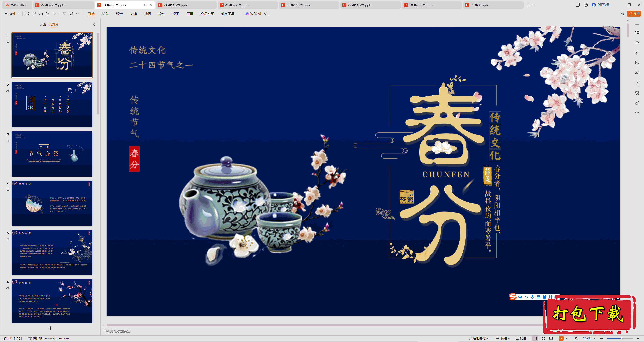Click the 幻灯片 slides panel toggle

54,24
